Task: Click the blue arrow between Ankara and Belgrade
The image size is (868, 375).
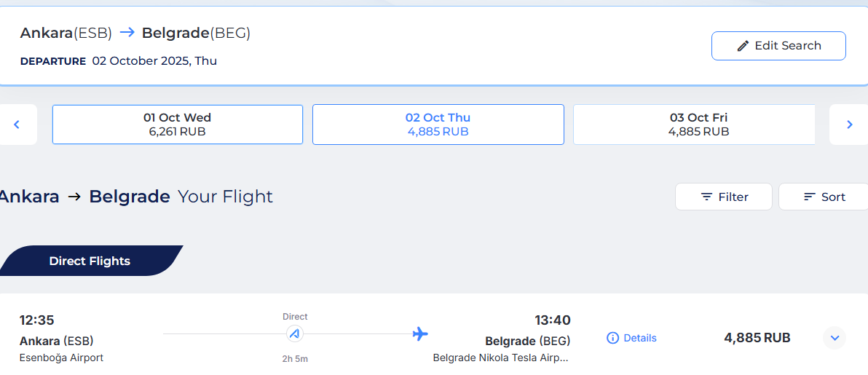Action: coord(127,33)
